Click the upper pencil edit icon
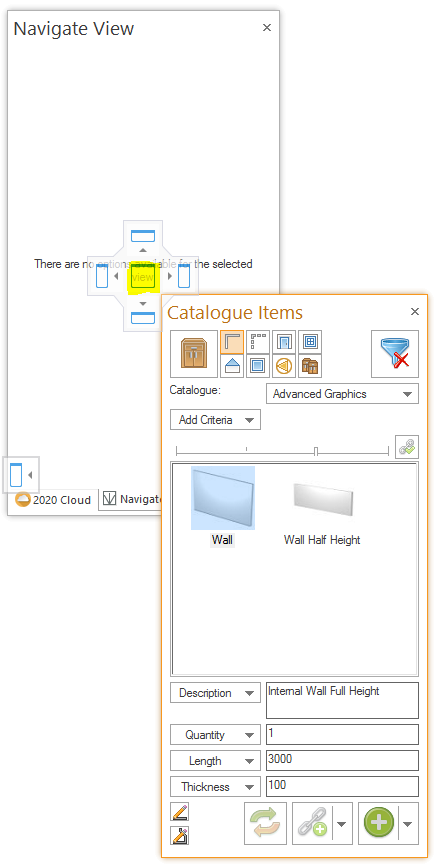434x865 pixels. (180, 812)
